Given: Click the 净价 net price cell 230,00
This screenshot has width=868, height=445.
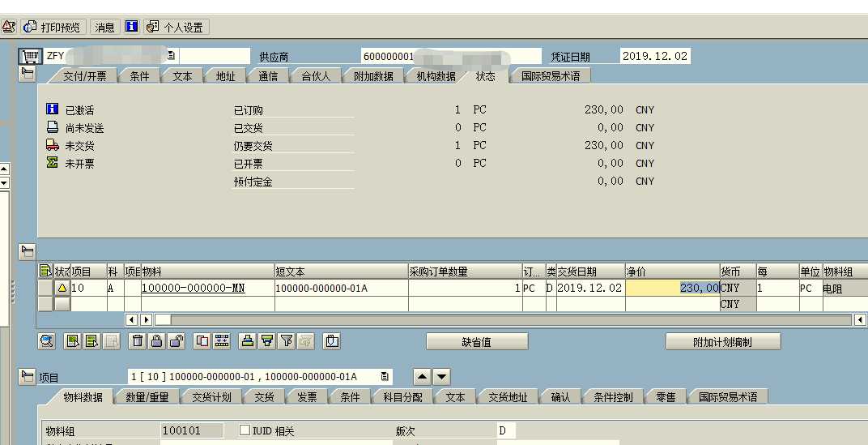Looking at the screenshot, I should [x=673, y=289].
